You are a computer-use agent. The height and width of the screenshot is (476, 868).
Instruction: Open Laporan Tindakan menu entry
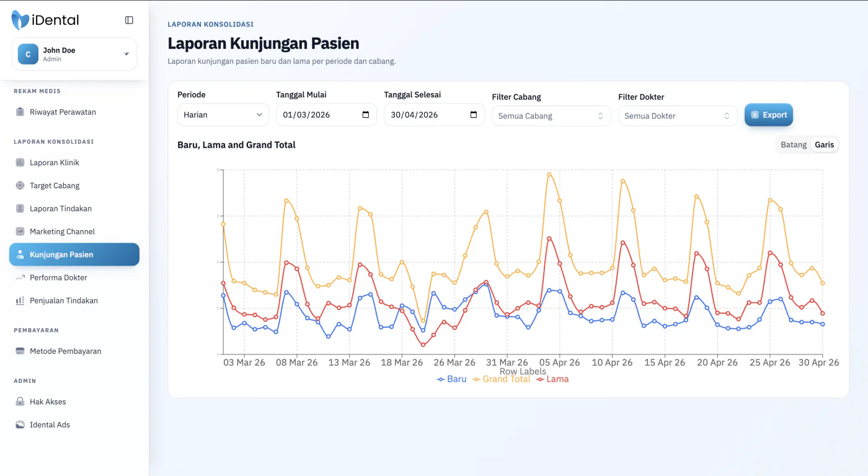[x=74, y=209]
